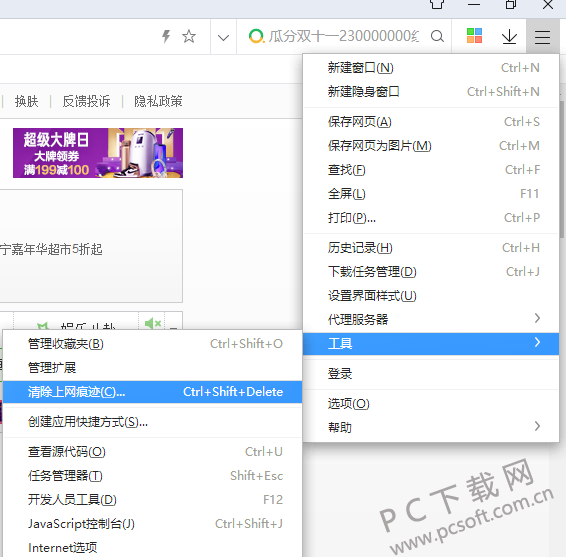Choose 清除上网痕迹(C)... entry
566x557 pixels.
(x=152, y=392)
